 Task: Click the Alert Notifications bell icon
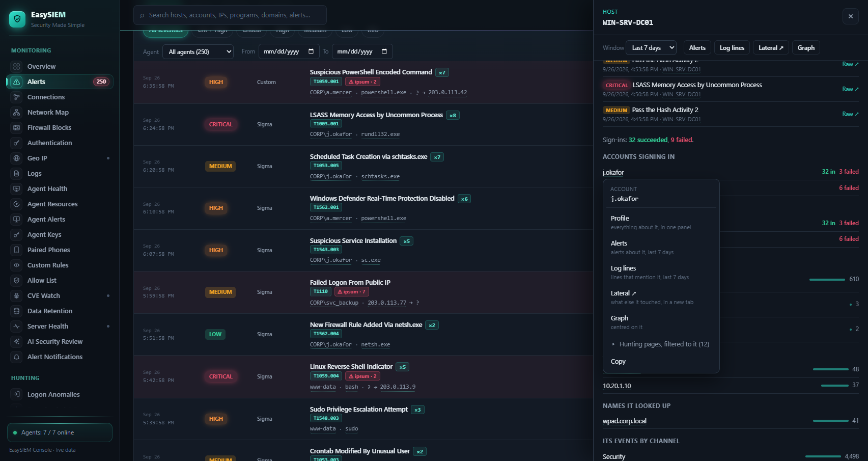17,357
